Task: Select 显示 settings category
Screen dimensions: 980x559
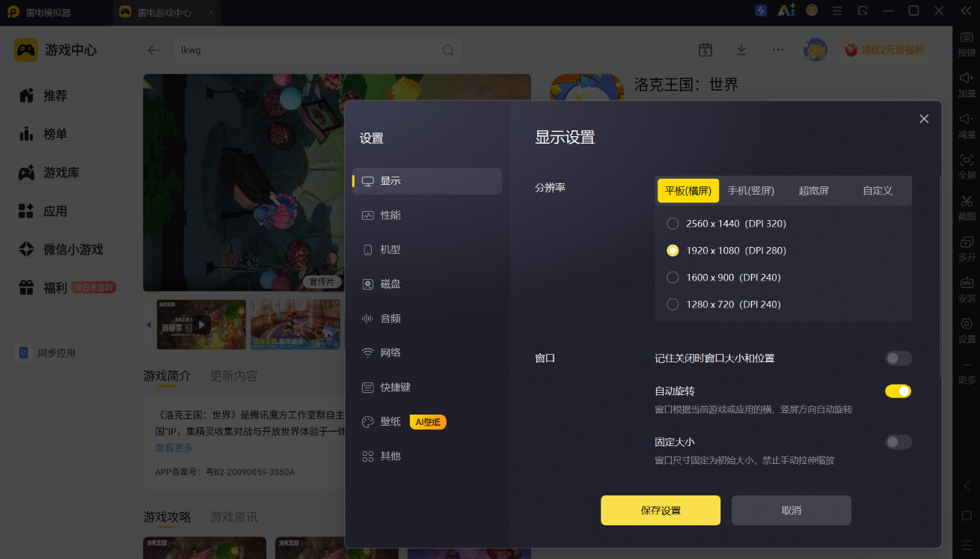Action: tap(427, 181)
